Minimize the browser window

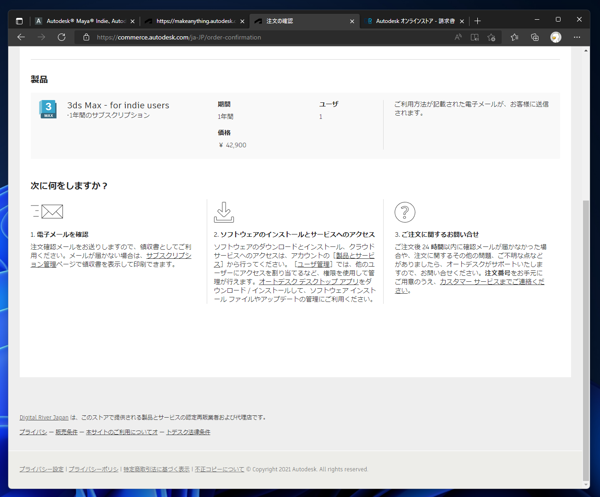(537, 20)
